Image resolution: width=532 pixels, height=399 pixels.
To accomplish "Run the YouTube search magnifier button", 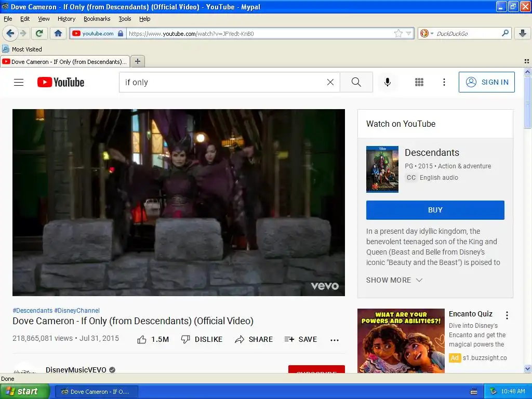I will [356, 82].
